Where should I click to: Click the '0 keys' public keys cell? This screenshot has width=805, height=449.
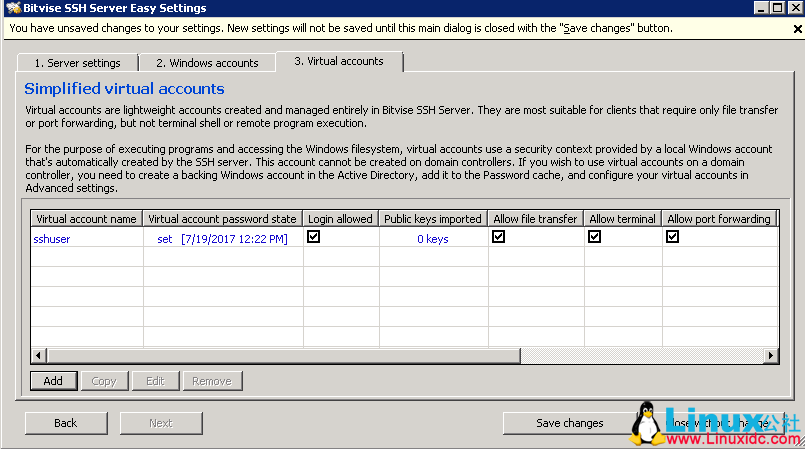[433, 239]
